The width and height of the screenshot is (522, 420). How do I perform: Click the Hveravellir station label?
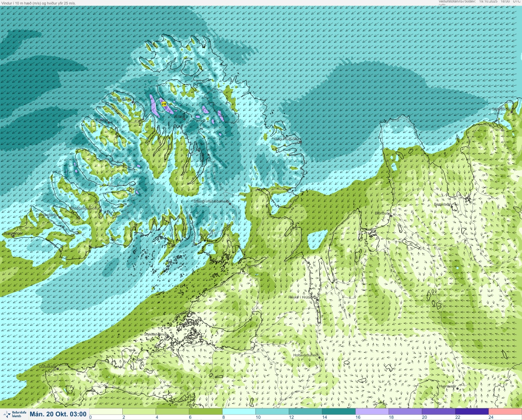tap(447, 386)
